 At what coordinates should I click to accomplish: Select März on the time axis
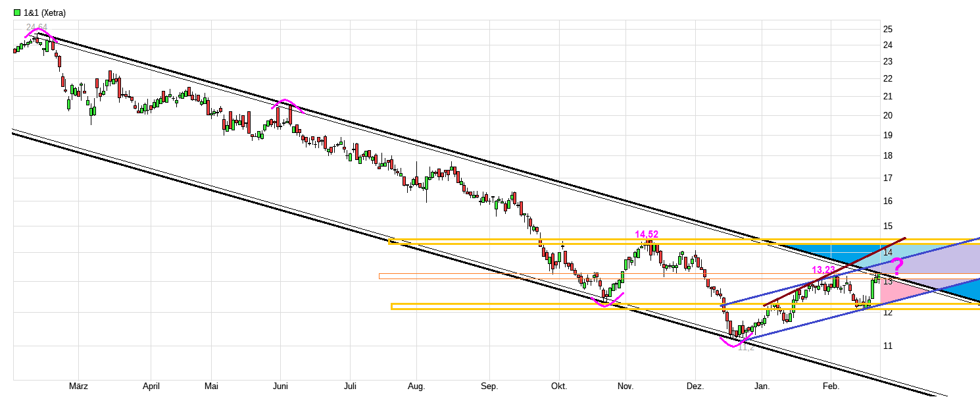[x=78, y=386]
